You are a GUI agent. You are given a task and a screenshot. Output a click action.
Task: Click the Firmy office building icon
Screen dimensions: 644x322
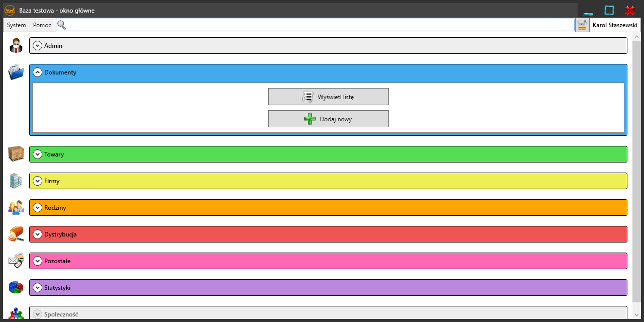pyautogui.click(x=16, y=181)
